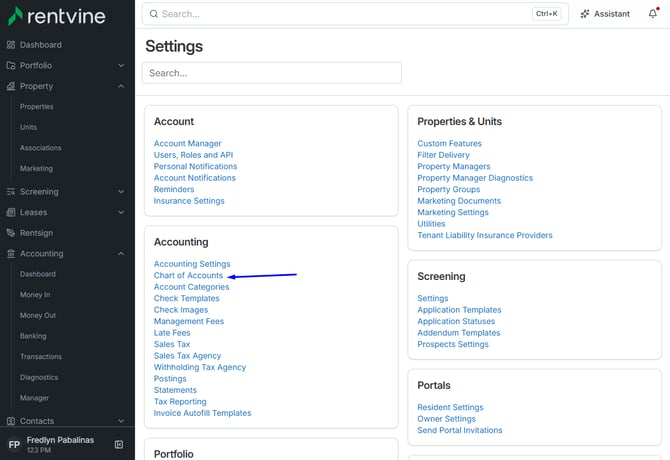Click the rentvine logo

56,16
